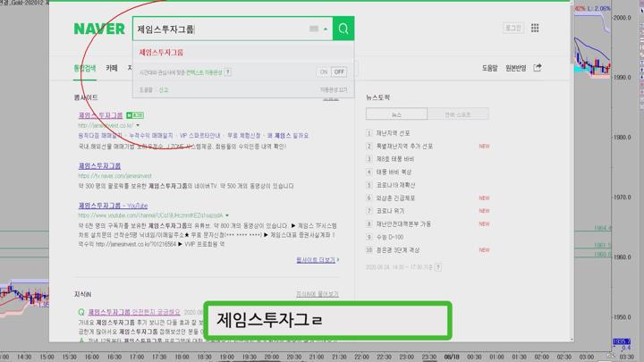This screenshot has width=644, height=362.
Task: Open news topic 태풍 바비 북상
Action: (x=394, y=172)
